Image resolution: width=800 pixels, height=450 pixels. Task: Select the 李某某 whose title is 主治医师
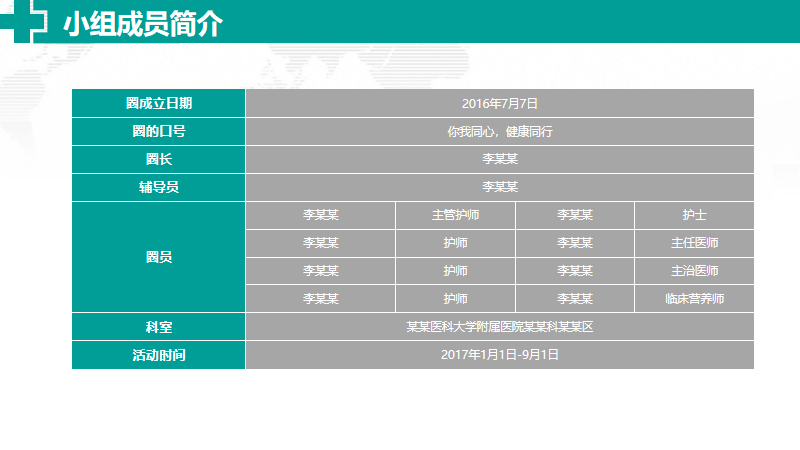[x=574, y=270]
